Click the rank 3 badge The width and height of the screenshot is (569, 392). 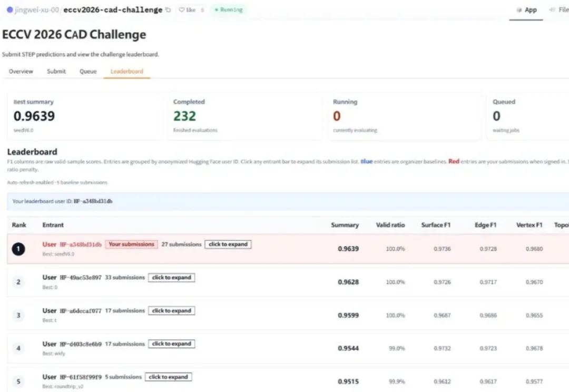pyautogui.click(x=18, y=315)
